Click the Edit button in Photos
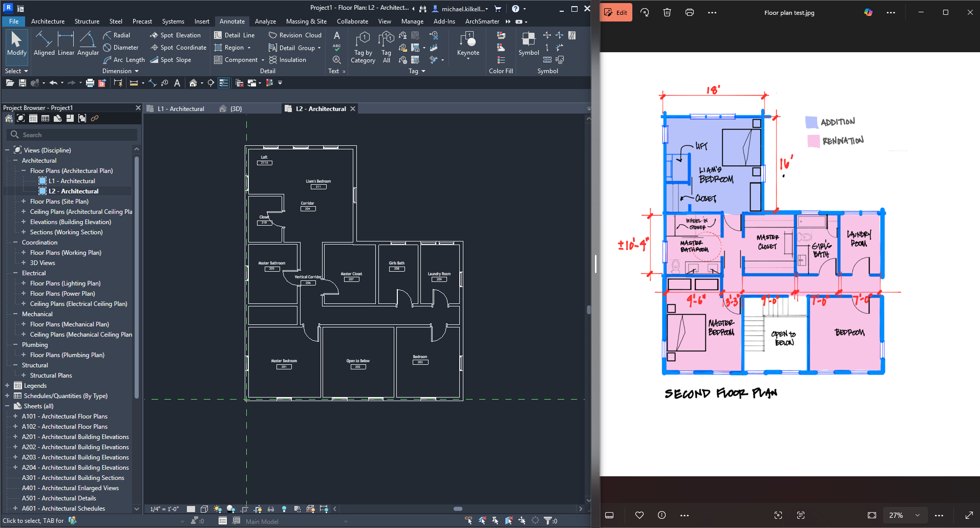This screenshot has height=528, width=980. [x=616, y=12]
